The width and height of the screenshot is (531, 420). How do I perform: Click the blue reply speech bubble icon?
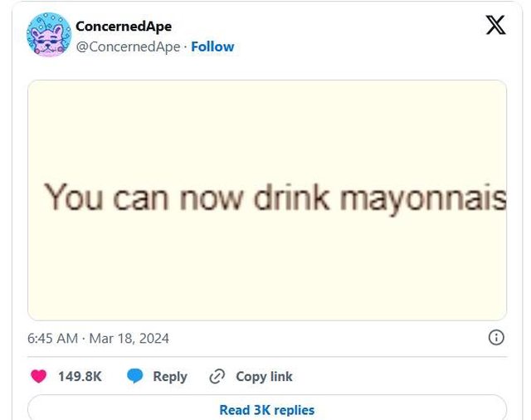(x=135, y=376)
